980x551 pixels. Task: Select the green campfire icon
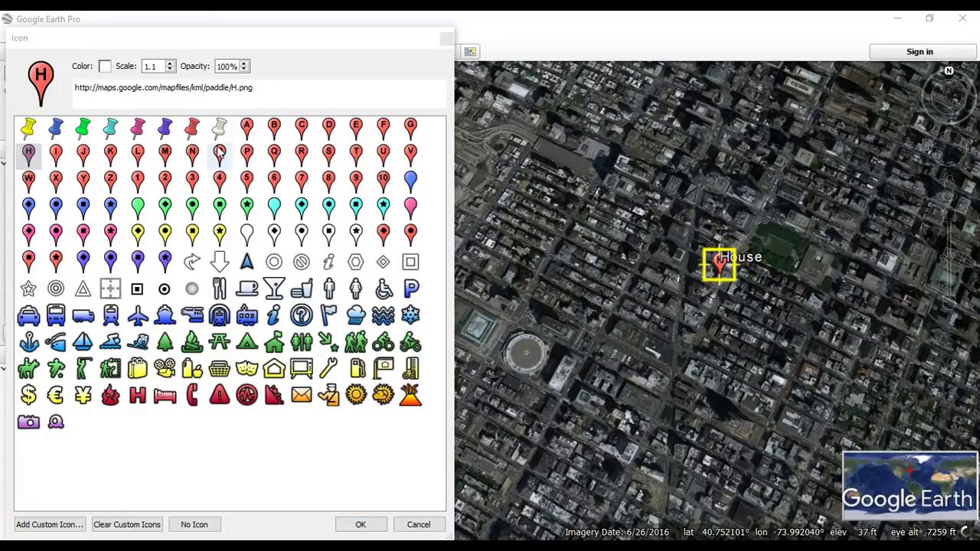[x=192, y=342]
